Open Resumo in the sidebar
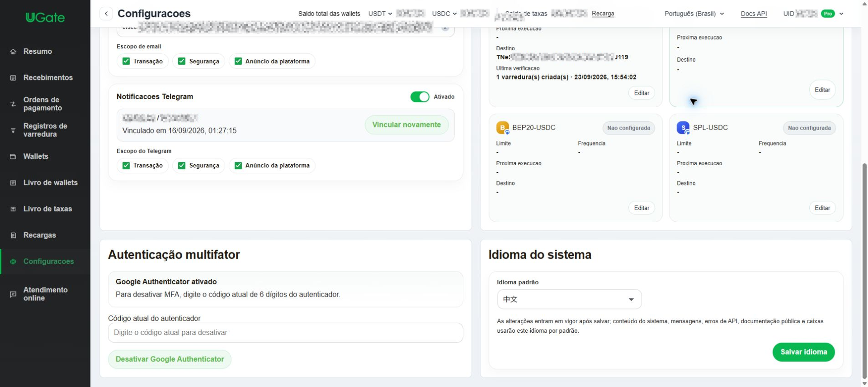 38,52
